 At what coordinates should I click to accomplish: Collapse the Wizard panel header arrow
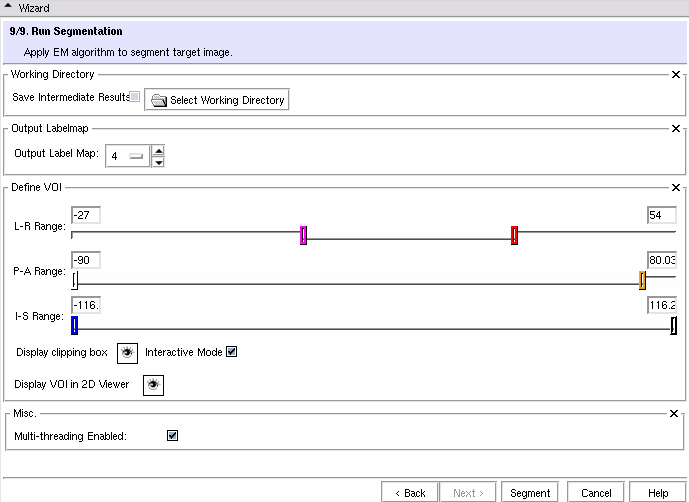coord(10,8)
